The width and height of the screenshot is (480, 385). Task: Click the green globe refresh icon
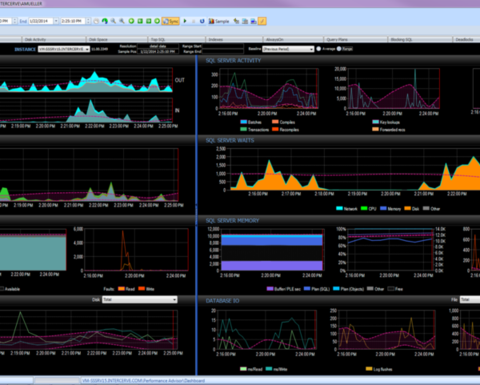pyautogui.click(x=105, y=21)
